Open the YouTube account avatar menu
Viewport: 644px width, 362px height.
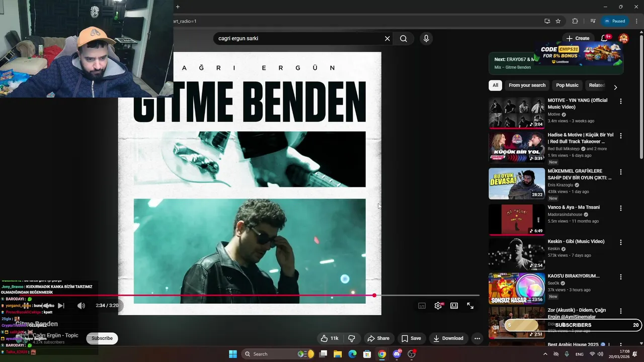(x=623, y=38)
